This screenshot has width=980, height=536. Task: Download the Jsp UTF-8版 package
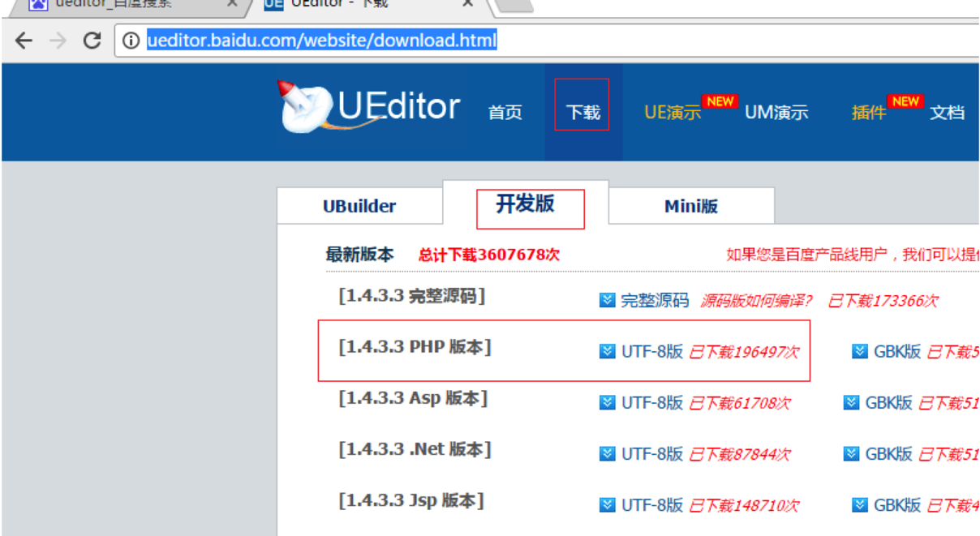pos(652,505)
